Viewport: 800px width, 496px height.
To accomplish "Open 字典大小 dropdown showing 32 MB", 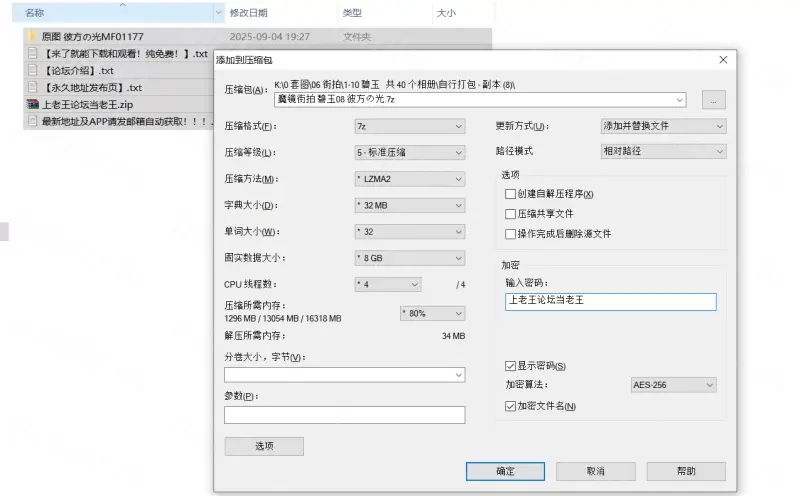I will click(410, 205).
